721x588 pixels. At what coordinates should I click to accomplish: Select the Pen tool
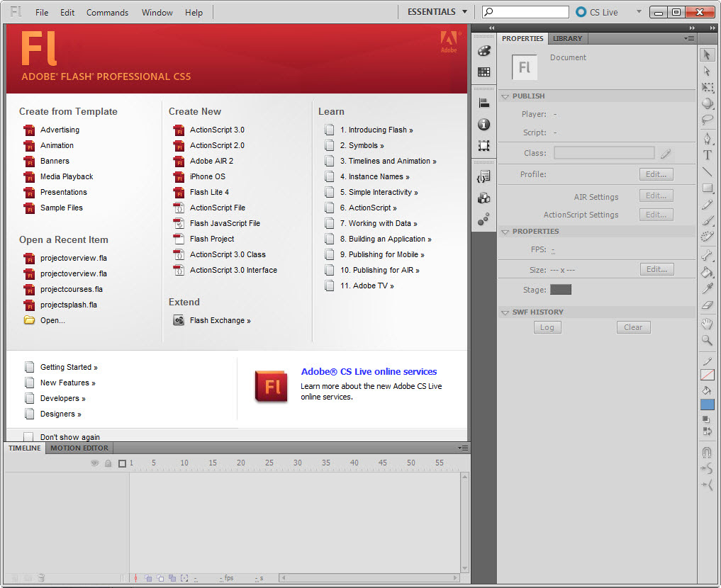coord(708,138)
